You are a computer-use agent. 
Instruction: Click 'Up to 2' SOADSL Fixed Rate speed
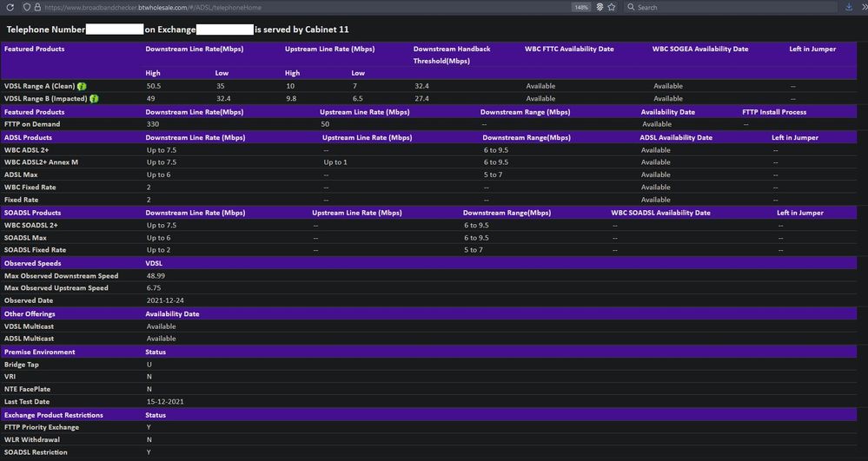click(158, 249)
